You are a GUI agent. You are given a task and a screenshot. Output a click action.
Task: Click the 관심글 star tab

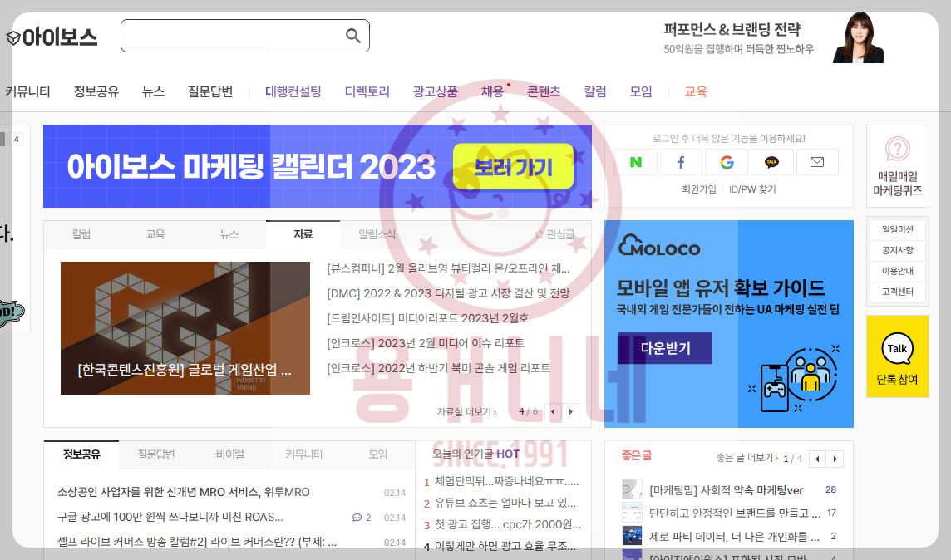(x=554, y=234)
